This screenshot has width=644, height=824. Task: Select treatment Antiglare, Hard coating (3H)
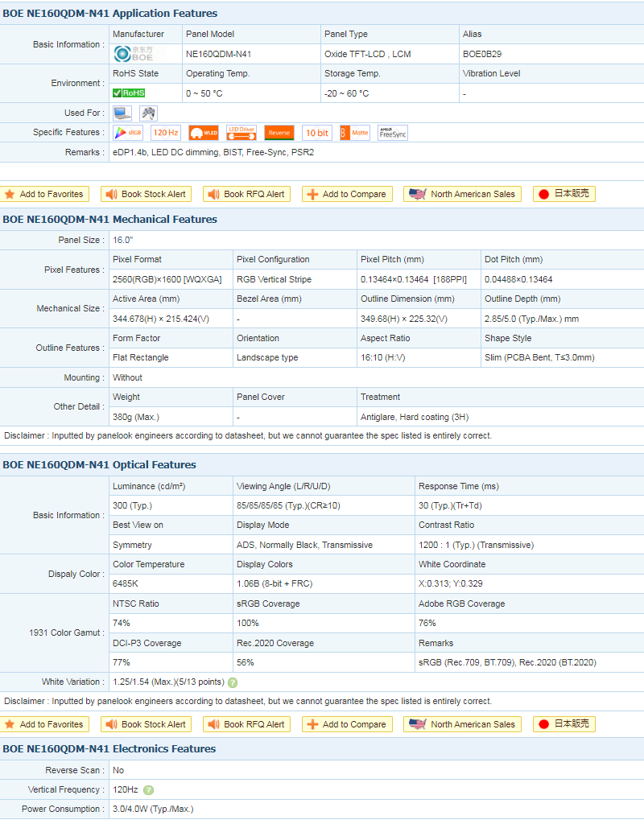click(415, 418)
